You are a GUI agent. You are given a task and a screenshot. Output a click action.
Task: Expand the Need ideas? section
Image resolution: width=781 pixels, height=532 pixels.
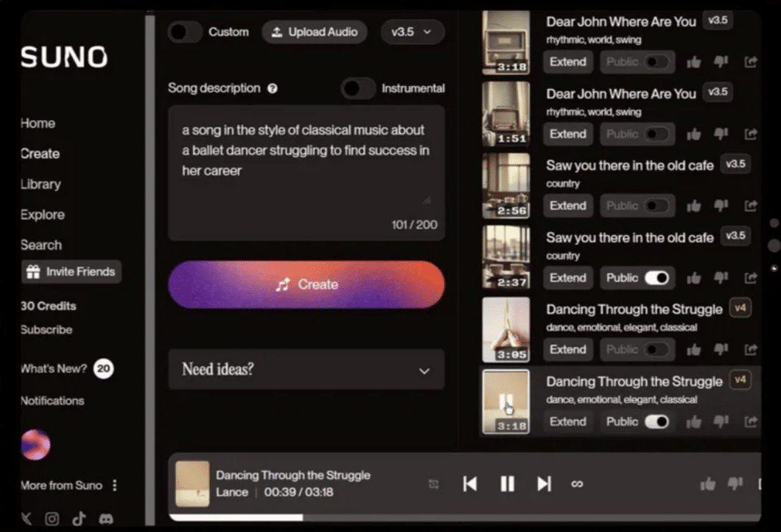307,369
